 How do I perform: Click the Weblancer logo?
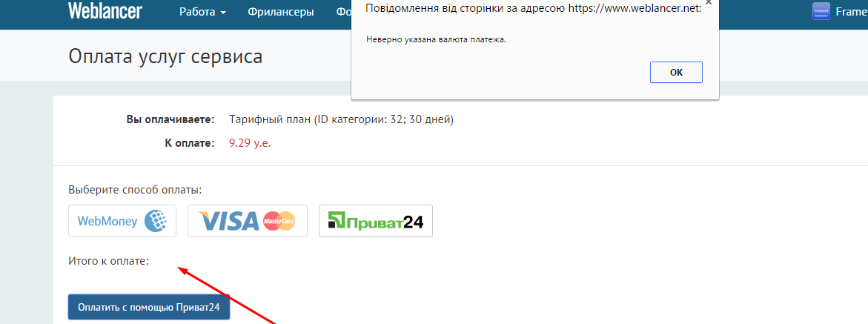click(105, 11)
